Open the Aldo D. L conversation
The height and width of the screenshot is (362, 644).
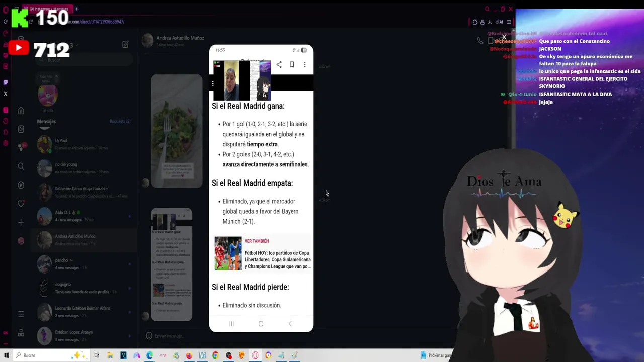click(84, 216)
